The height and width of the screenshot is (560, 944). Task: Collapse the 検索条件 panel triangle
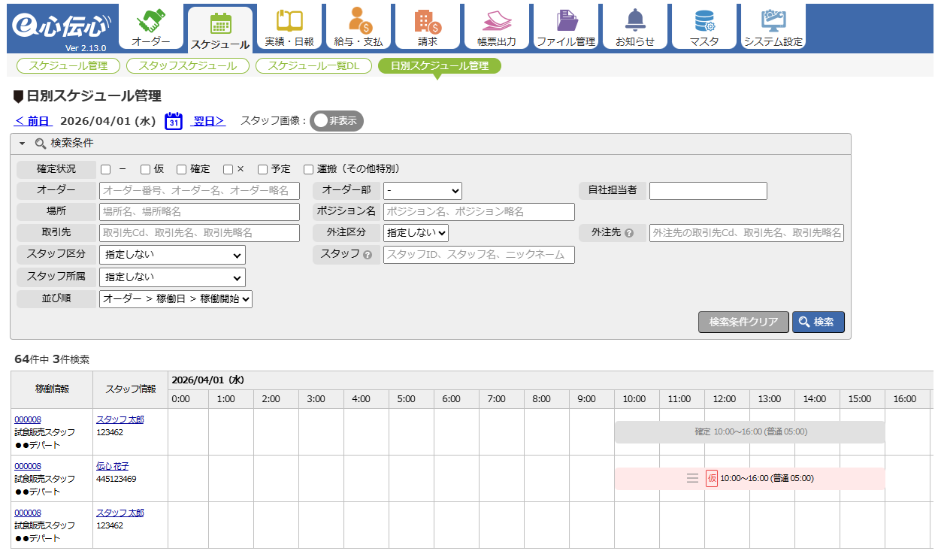click(23, 143)
